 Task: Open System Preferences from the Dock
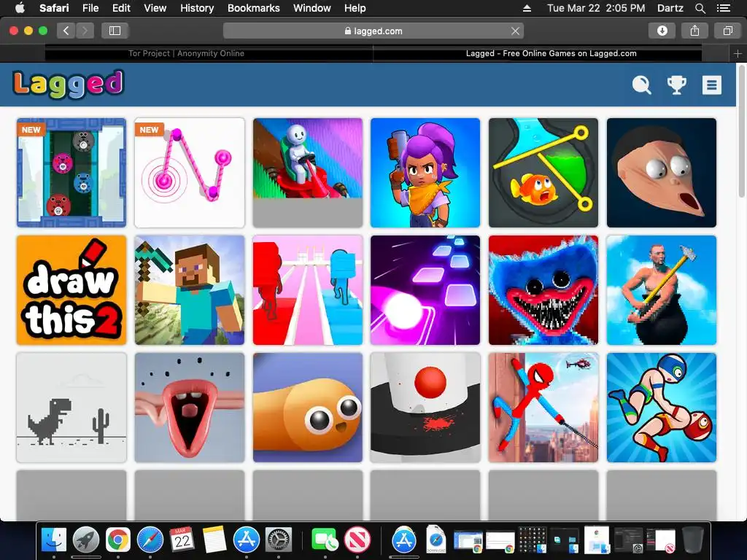point(278,540)
